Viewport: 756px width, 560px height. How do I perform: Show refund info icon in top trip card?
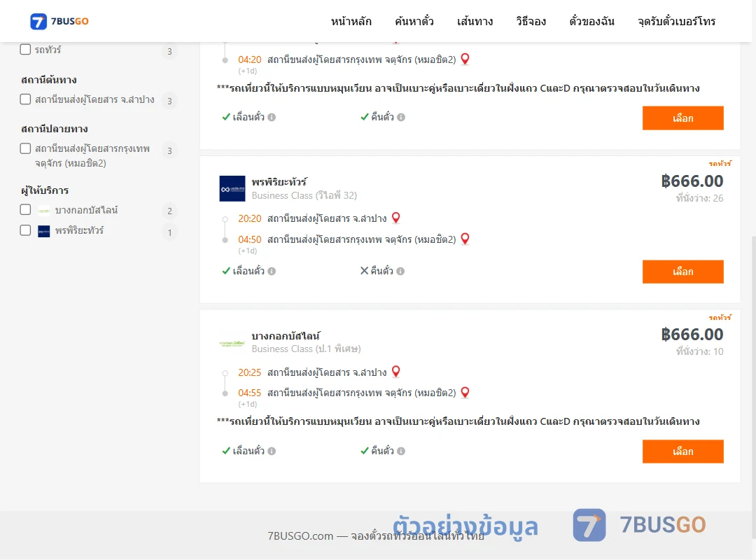coord(401,117)
